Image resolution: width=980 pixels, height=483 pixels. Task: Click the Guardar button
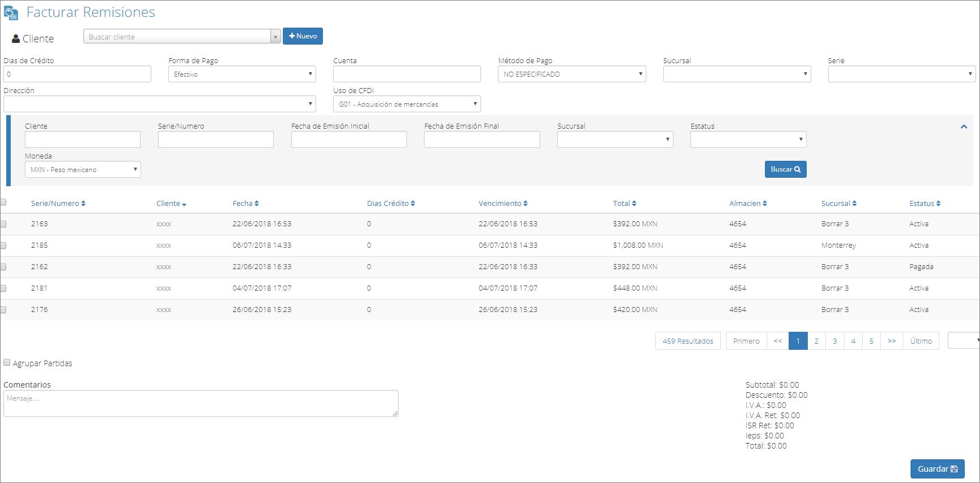(938, 469)
